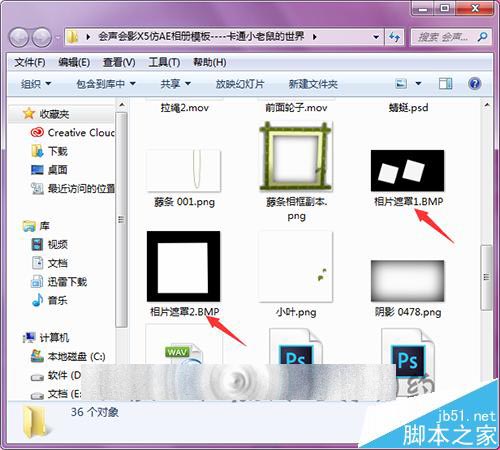Expand the breadcrumb arrow after folder name
Image resolution: width=500 pixels, height=450 pixels.
(314, 37)
